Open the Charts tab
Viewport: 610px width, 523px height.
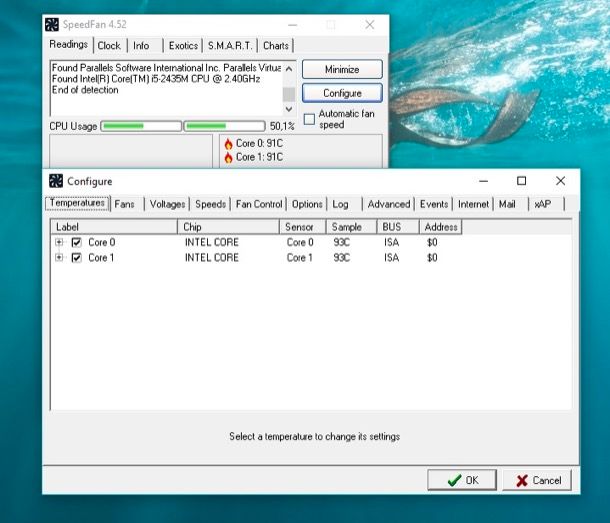pyautogui.click(x=276, y=46)
